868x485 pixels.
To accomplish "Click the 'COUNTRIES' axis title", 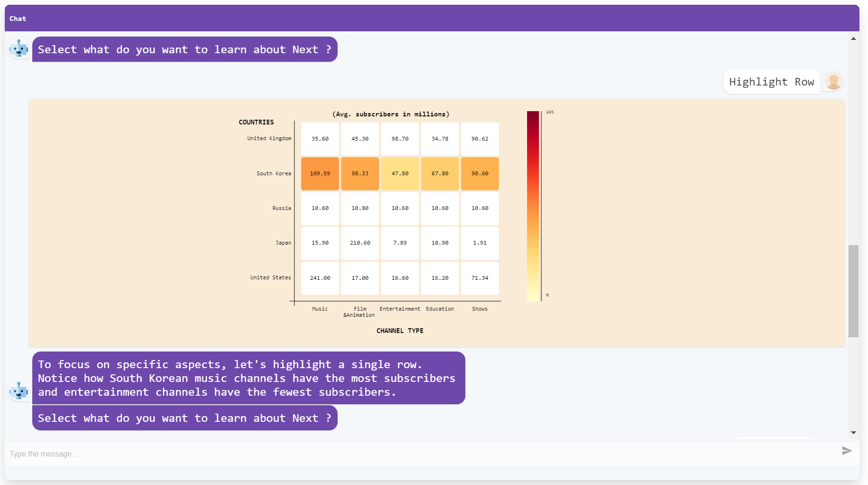I will pos(256,122).
